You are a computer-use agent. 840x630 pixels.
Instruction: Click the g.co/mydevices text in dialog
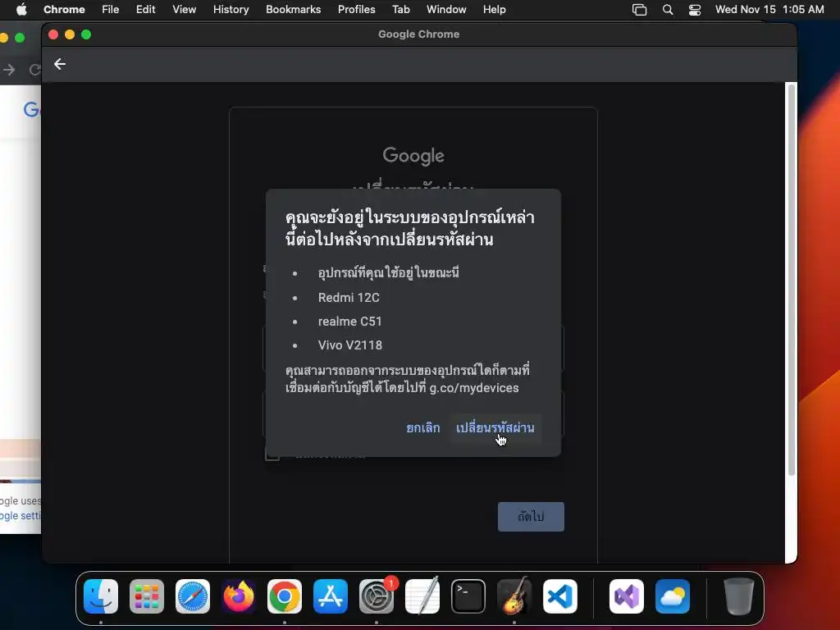coord(474,388)
